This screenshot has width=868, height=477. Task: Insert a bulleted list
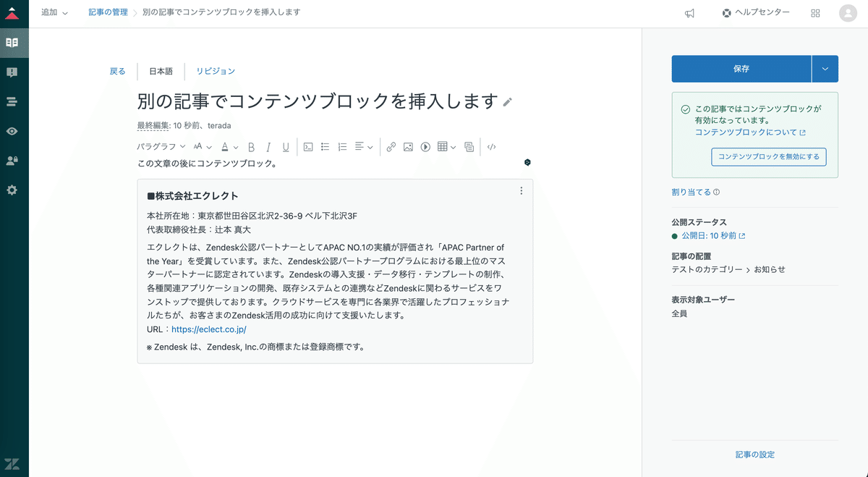(x=325, y=147)
